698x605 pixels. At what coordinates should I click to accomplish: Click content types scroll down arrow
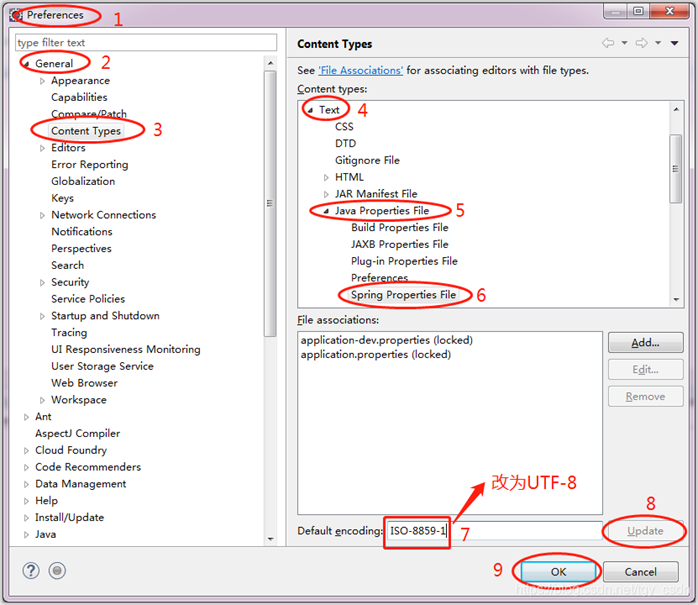[676, 300]
